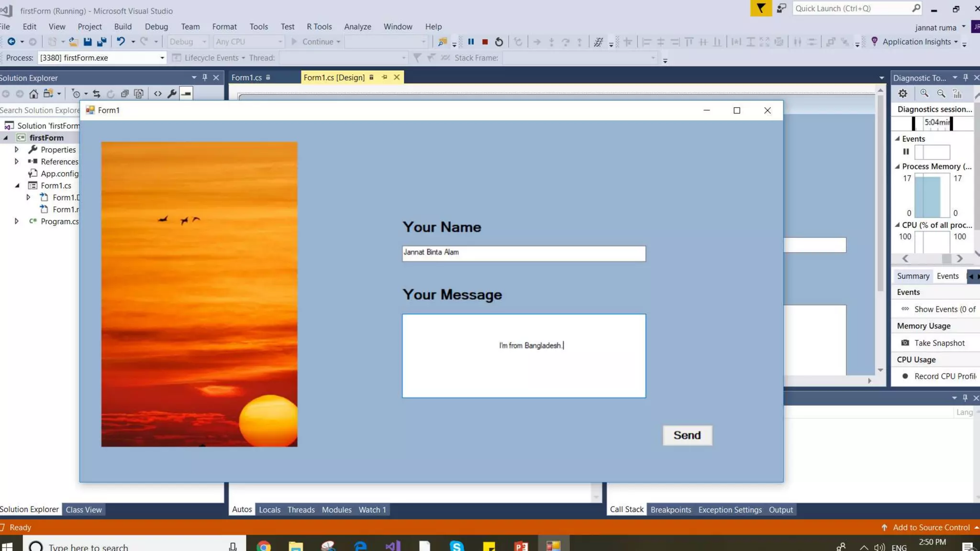Click the Restart debugging icon

pyautogui.click(x=499, y=42)
